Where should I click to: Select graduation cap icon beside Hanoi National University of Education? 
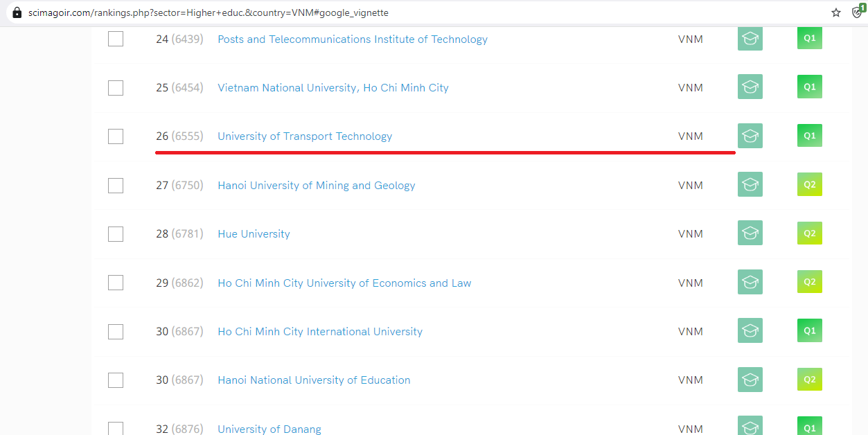750,380
